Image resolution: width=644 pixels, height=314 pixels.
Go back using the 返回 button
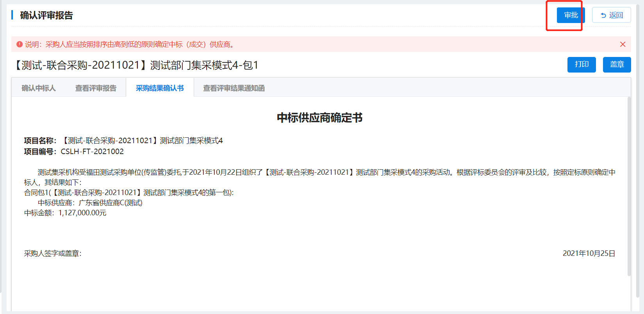click(x=611, y=15)
